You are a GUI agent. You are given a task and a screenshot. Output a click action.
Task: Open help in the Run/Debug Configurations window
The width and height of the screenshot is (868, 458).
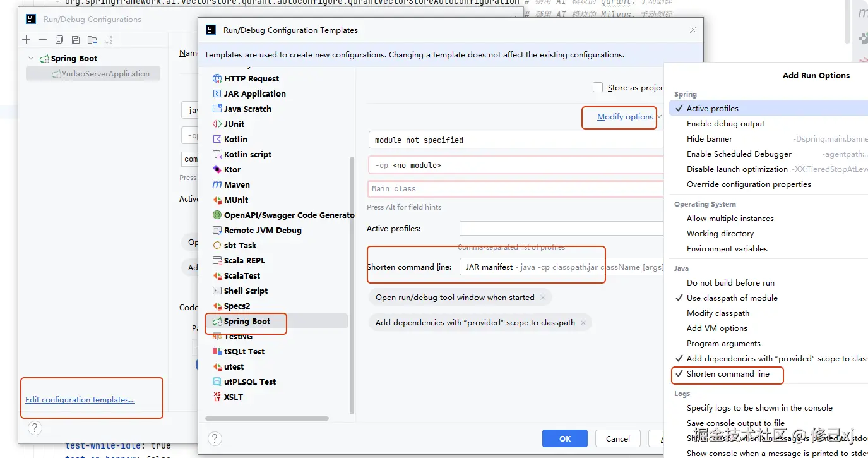[x=35, y=428]
